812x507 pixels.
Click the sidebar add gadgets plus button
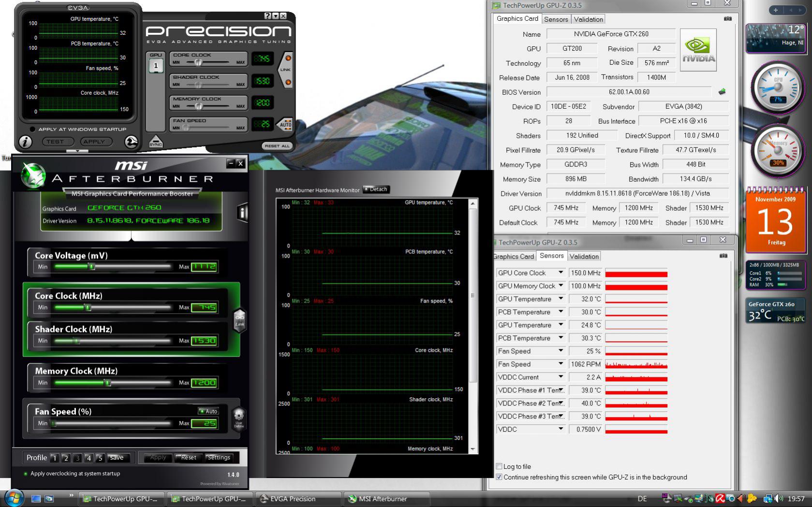(x=776, y=10)
